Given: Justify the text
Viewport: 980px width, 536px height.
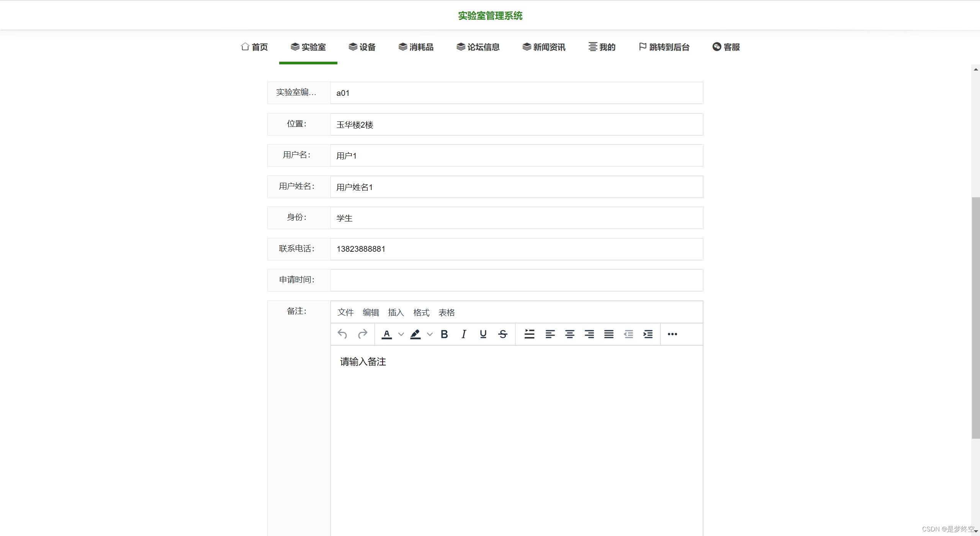Looking at the screenshot, I should pyautogui.click(x=609, y=334).
